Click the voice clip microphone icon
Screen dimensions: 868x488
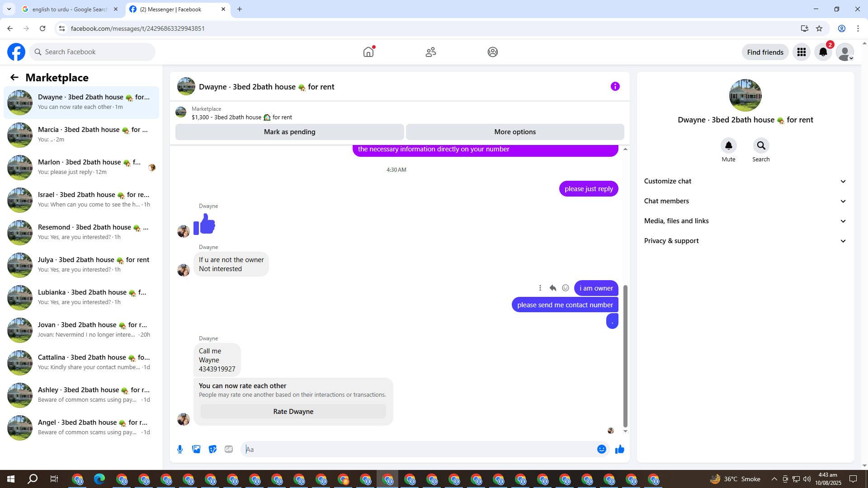tap(180, 449)
